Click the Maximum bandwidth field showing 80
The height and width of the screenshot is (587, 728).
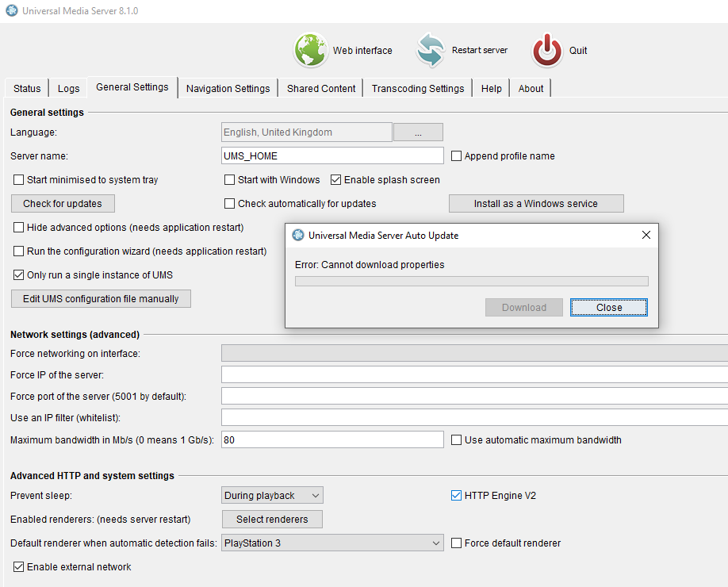332,439
